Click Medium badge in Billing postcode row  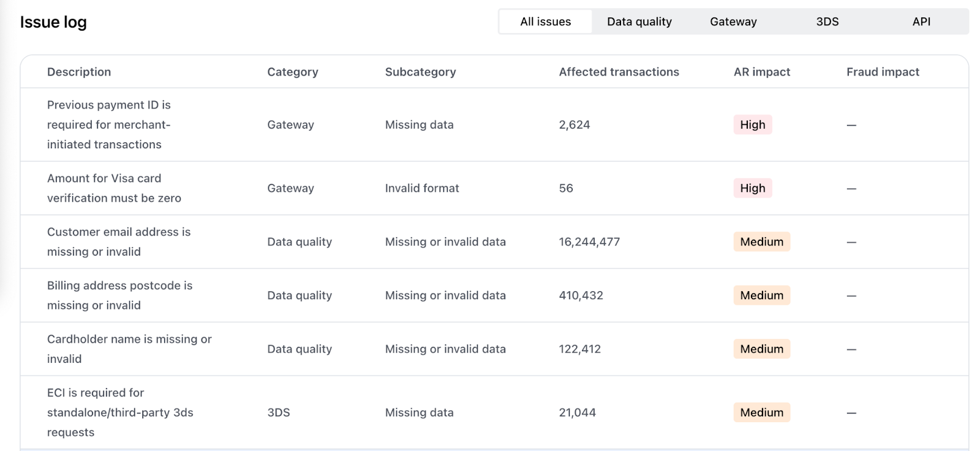(762, 295)
